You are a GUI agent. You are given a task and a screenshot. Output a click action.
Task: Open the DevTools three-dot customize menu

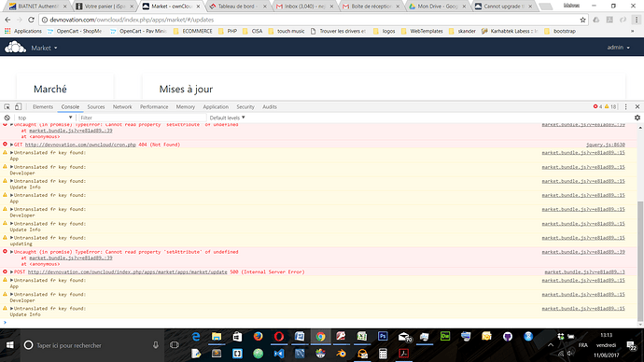[x=626, y=106]
